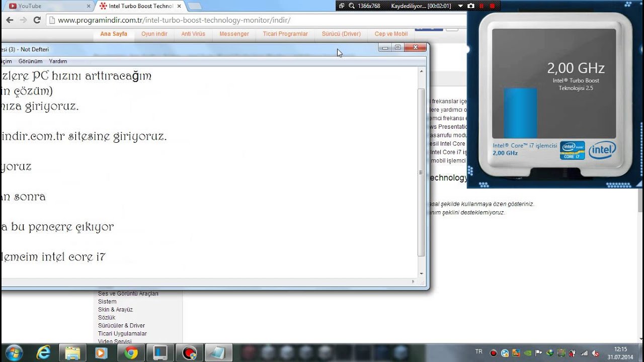Open the Skin & Arayüz category link
The height and width of the screenshot is (362, 644).
[x=115, y=310]
